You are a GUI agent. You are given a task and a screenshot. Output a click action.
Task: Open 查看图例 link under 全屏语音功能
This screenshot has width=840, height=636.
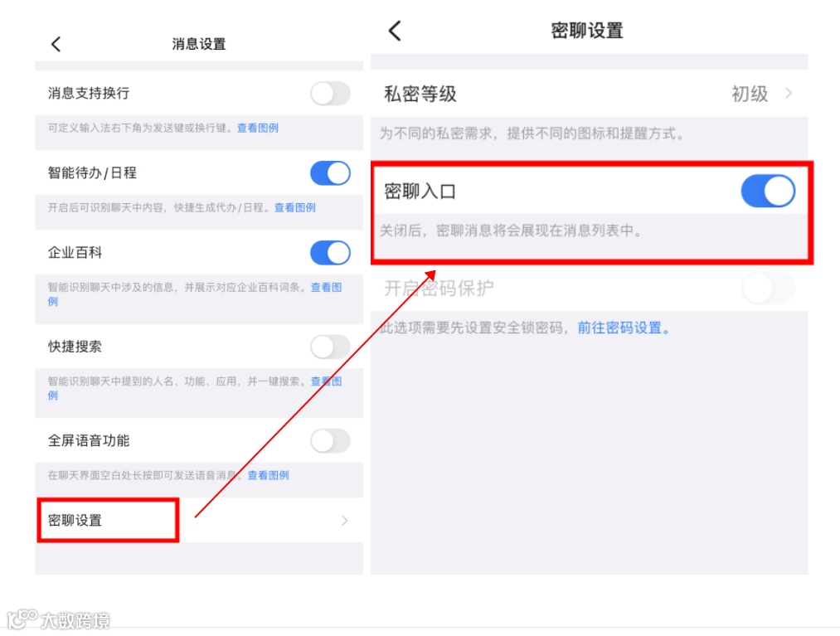269,475
